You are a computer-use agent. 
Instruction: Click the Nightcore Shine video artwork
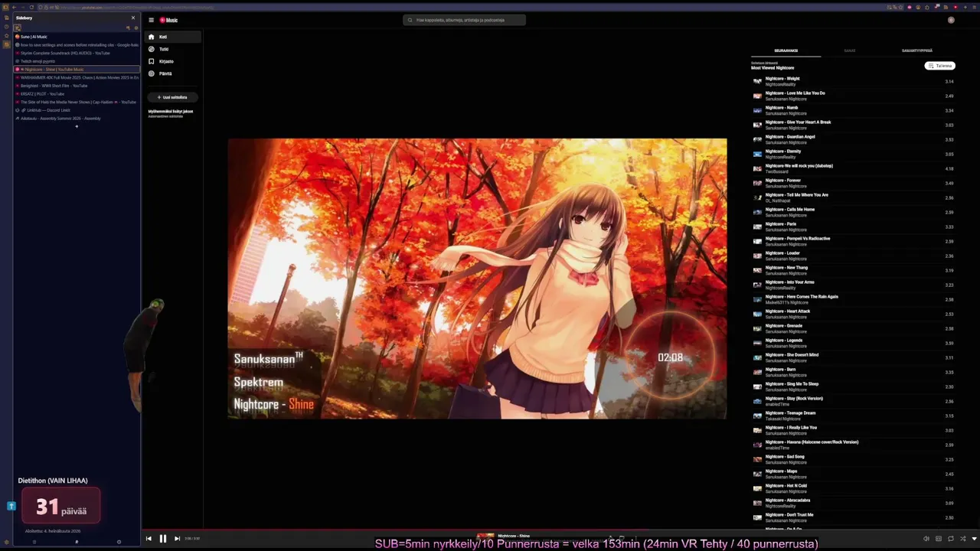coord(477,279)
